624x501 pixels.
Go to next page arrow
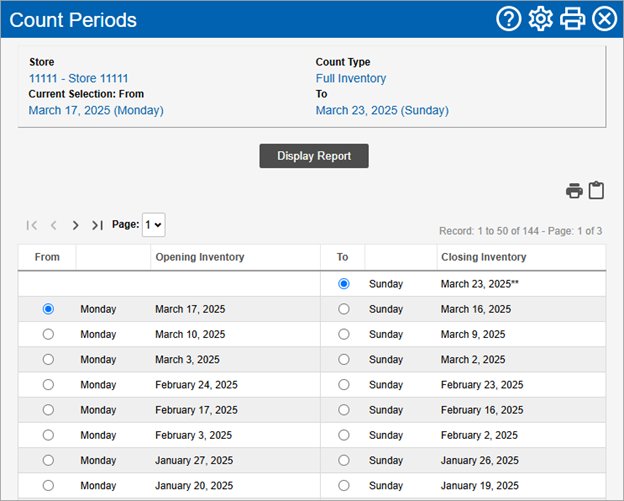click(75, 225)
